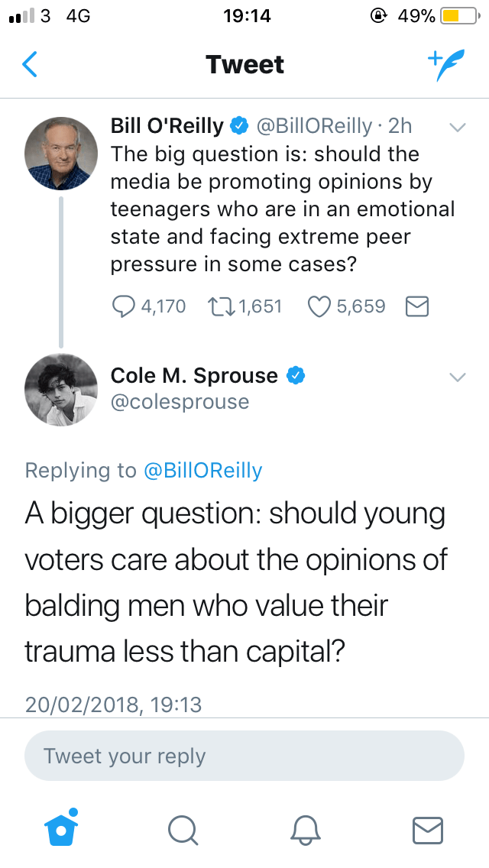Image resolution: width=489 pixels, height=868 pixels.
Task: Like Bill O'Reilly's tweet
Action: (318, 306)
